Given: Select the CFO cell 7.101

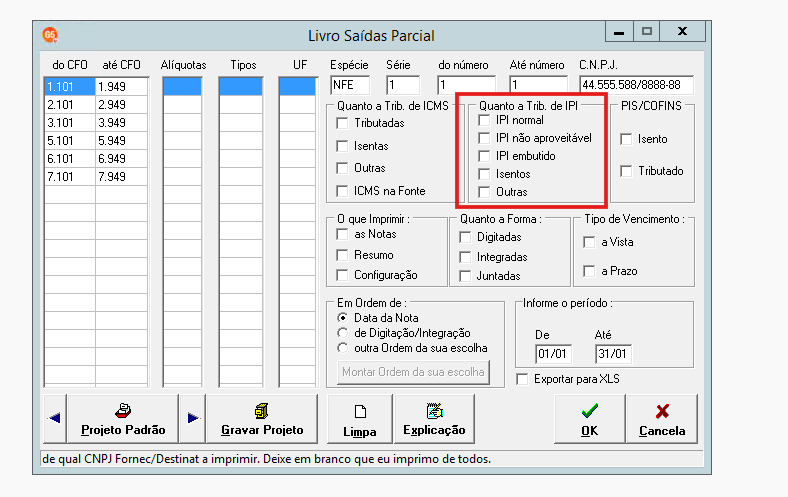Looking at the screenshot, I should tap(70, 177).
